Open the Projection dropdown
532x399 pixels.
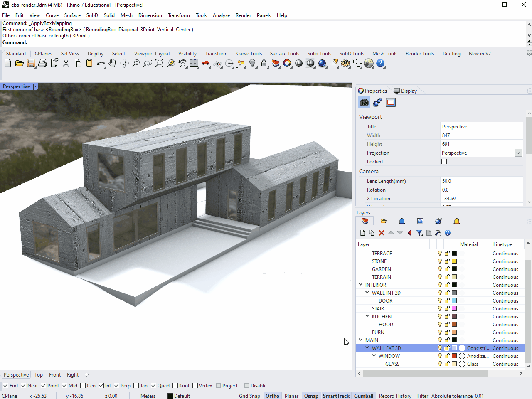[x=518, y=153]
